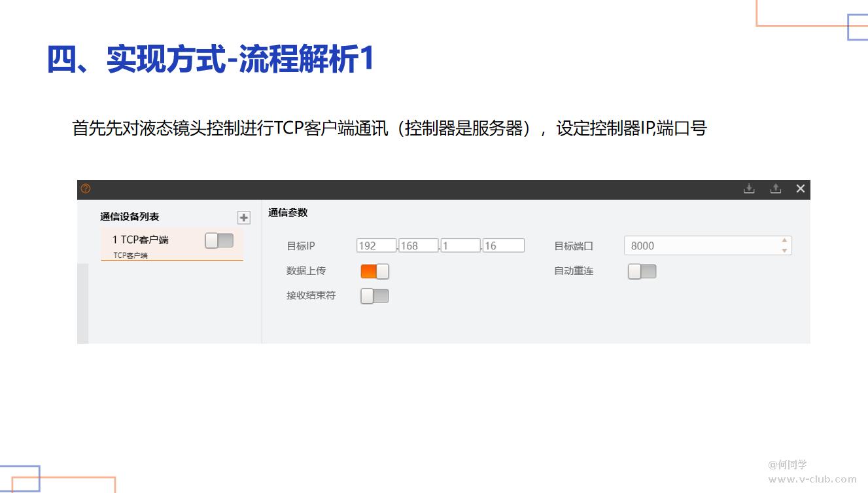Click the small TCP客户端 subtitle under device
This screenshot has width=868, height=493.
(130, 255)
